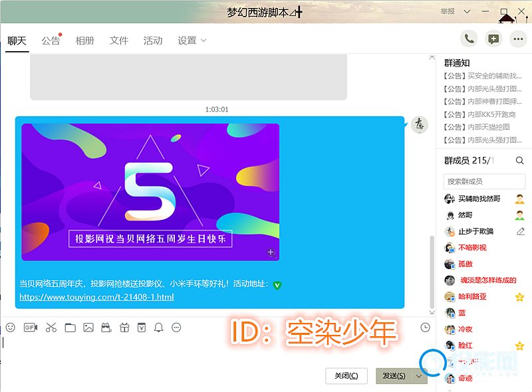
Task: Open the emoji picker
Action: coord(11,328)
